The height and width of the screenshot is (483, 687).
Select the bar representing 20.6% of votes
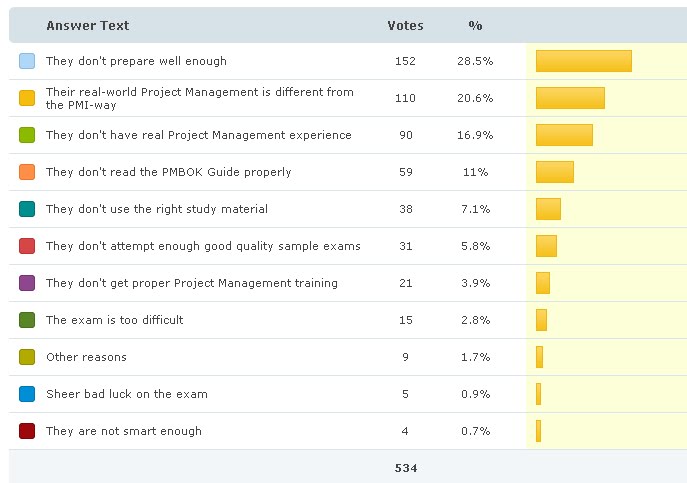tap(570, 98)
